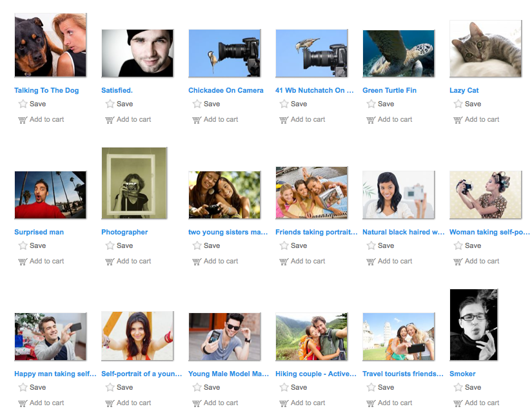This screenshot has height=420, width=532.
Task: Open the Self-portrait of a youn title link
Action: point(142,374)
